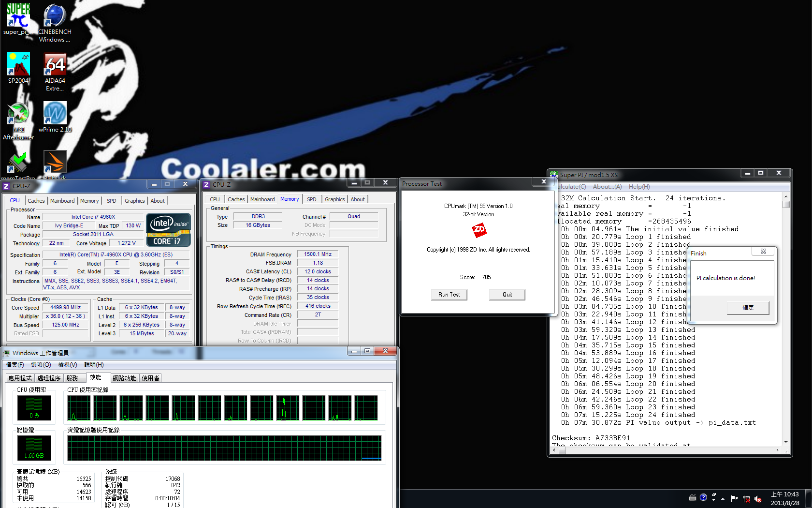Screen dimensions: 812x508
Task: Confirm the PI calculation done dialog with 確定
Action: (748, 308)
